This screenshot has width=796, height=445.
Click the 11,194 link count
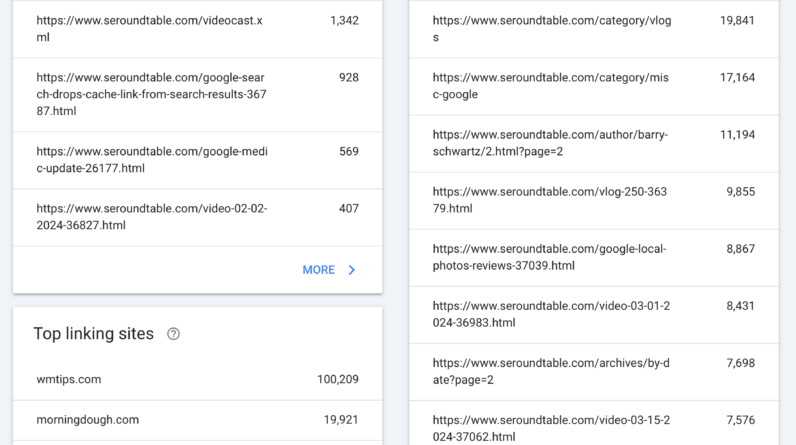[737, 135]
